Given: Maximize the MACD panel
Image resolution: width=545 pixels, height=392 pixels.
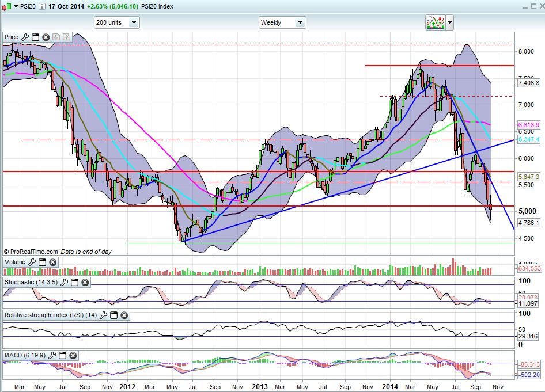Looking at the screenshot, I should pos(63,355).
